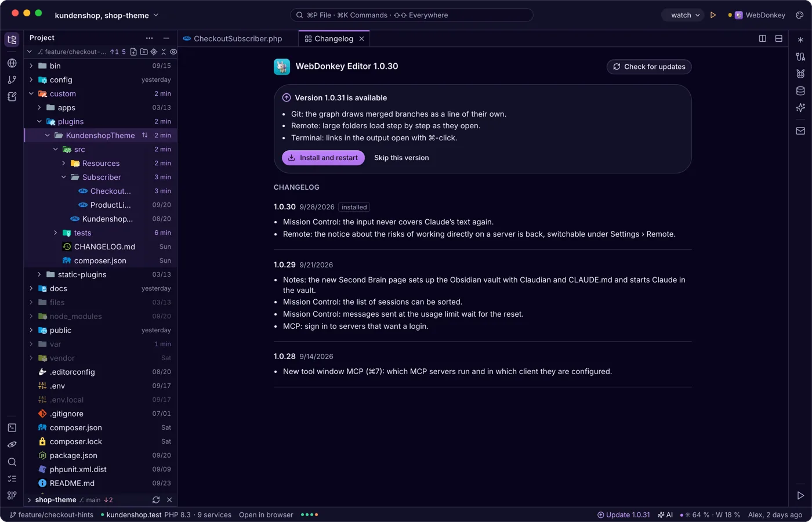The image size is (812, 522).
Task: Open the donkey face icon in right sidebar
Action: [x=800, y=74]
